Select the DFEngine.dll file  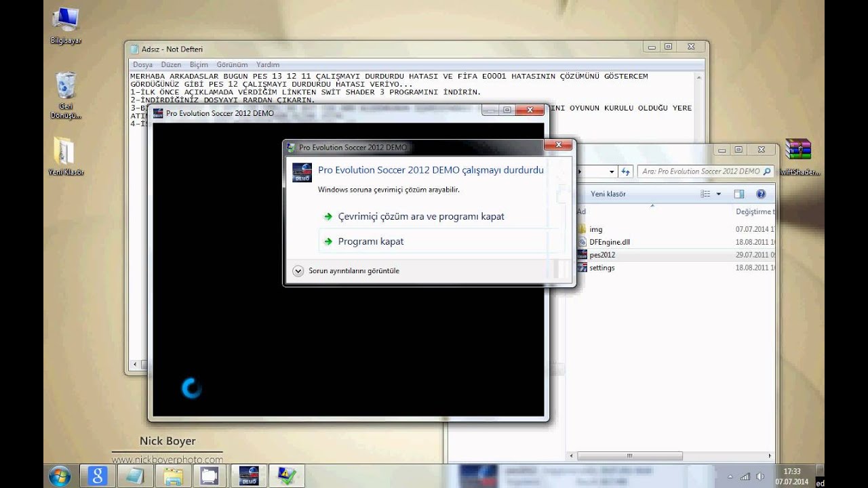pyautogui.click(x=610, y=242)
